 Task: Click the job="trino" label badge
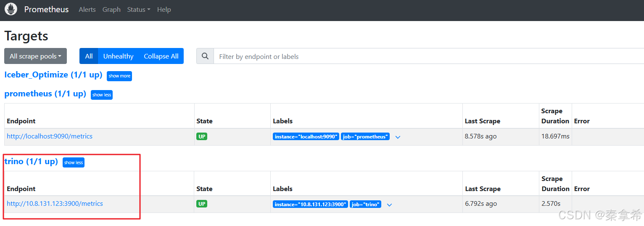[x=365, y=205]
